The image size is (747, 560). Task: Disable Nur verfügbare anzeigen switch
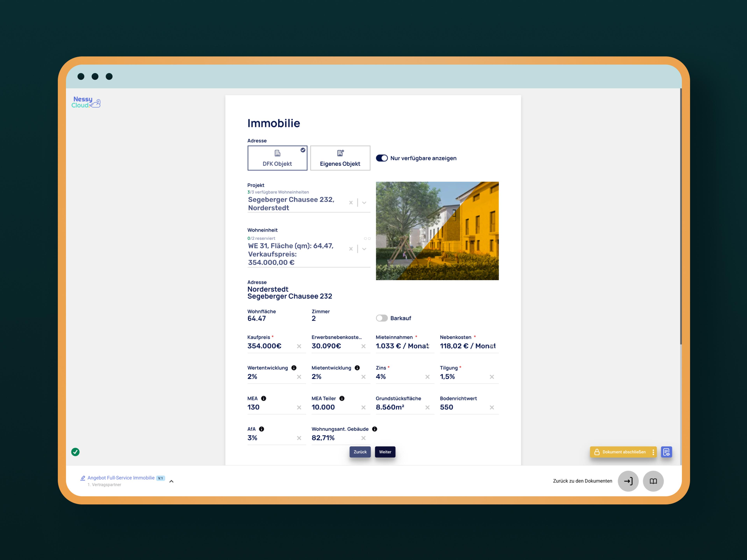[382, 158]
